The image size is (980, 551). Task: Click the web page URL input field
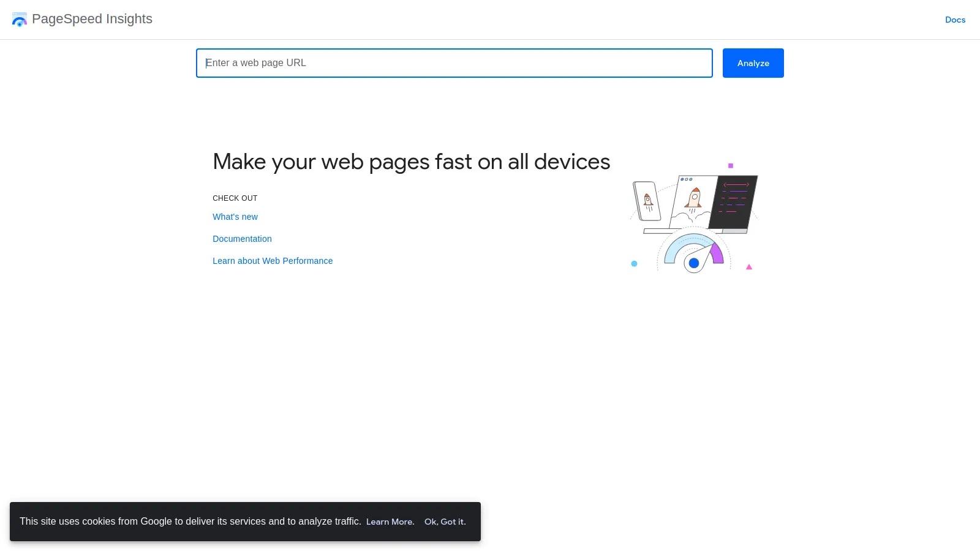coord(454,62)
